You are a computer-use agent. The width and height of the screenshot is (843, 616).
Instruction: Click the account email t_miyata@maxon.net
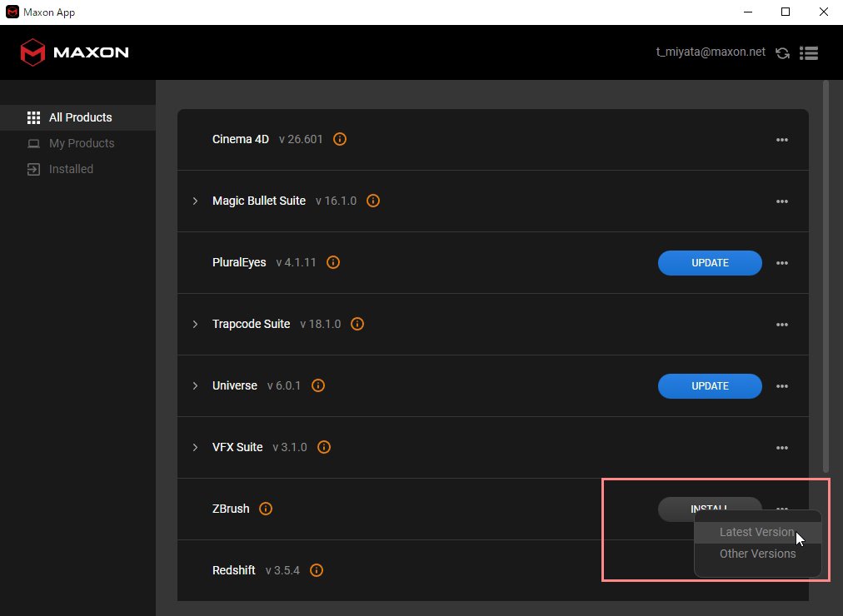click(x=711, y=52)
